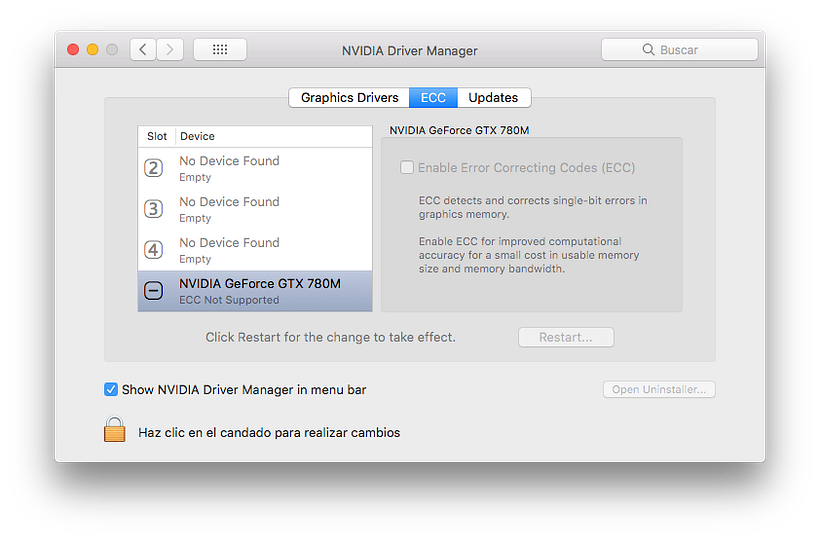Click the Restart... button
Screen dimensions: 820x540
pyautogui.click(x=566, y=337)
